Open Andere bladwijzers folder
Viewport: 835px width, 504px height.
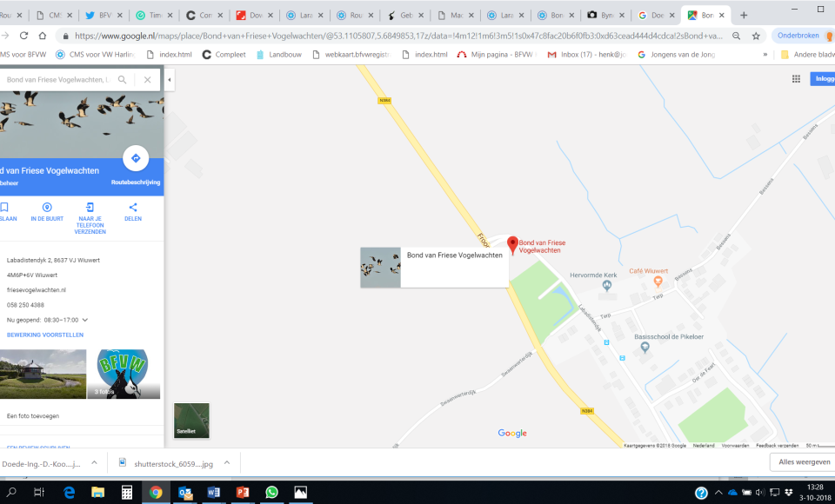[807, 54]
